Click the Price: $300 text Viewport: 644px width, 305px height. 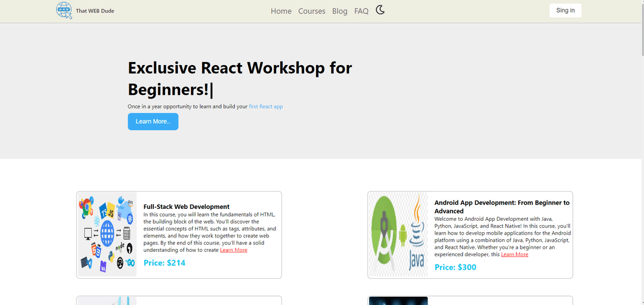point(456,267)
